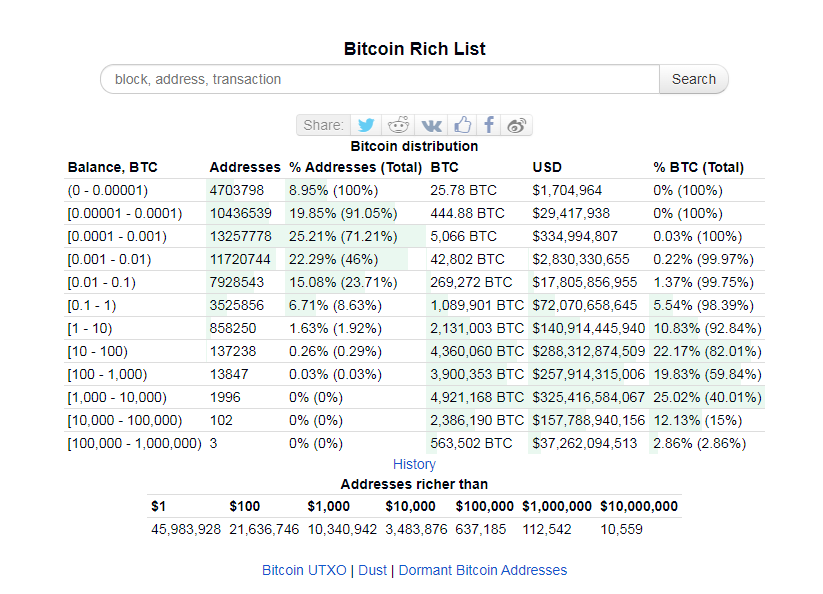Image resolution: width=823 pixels, height=594 pixels.
Task: Select the $17,805,856,955 USD value
Action: coord(585,283)
